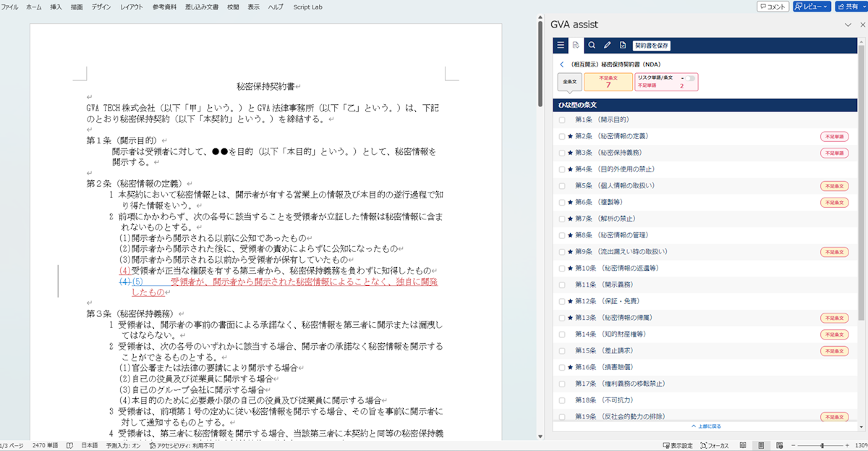Click the star beside 第10条
This screenshot has width=868, height=451.
(570, 268)
